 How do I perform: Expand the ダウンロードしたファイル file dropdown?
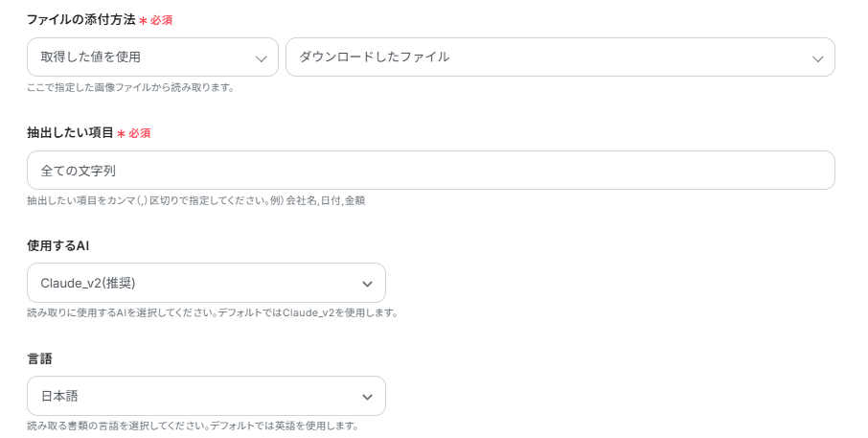[x=560, y=58]
